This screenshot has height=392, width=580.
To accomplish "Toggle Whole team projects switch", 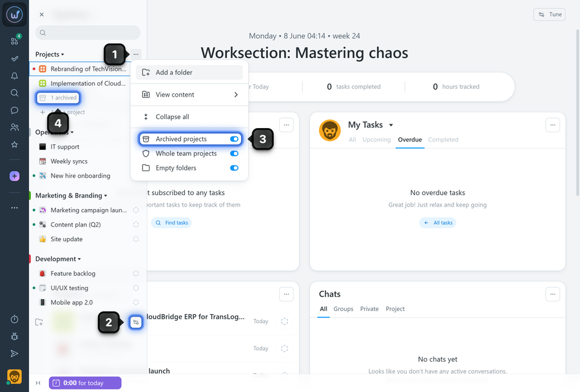I will pos(234,153).
